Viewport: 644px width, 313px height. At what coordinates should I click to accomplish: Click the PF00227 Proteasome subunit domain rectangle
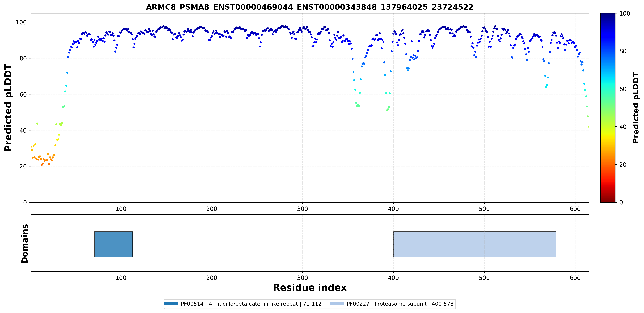(x=475, y=244)
